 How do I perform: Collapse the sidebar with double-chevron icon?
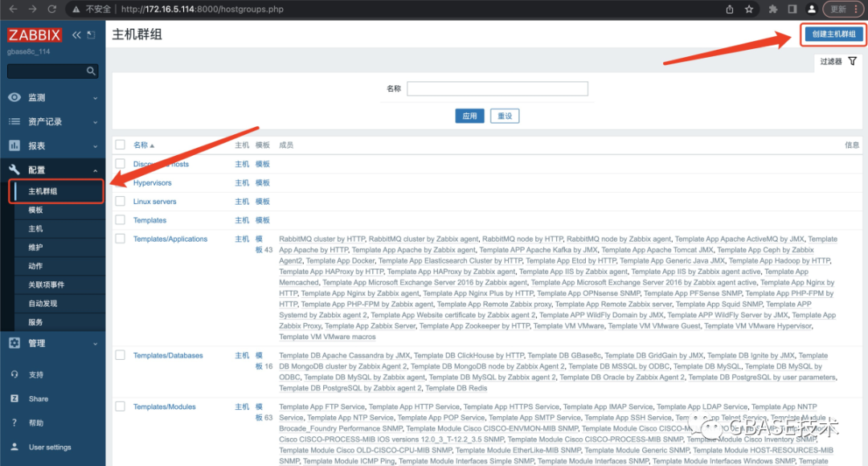coord(76,35)
